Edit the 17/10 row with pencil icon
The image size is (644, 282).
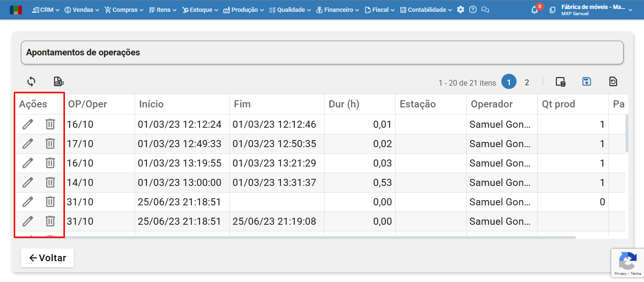(28, 143)
